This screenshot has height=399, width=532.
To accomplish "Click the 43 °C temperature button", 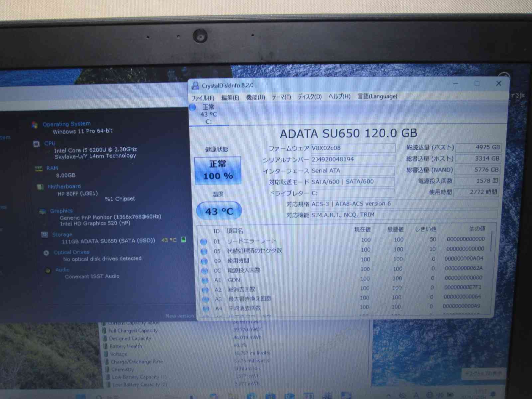I will click(219, 211).
